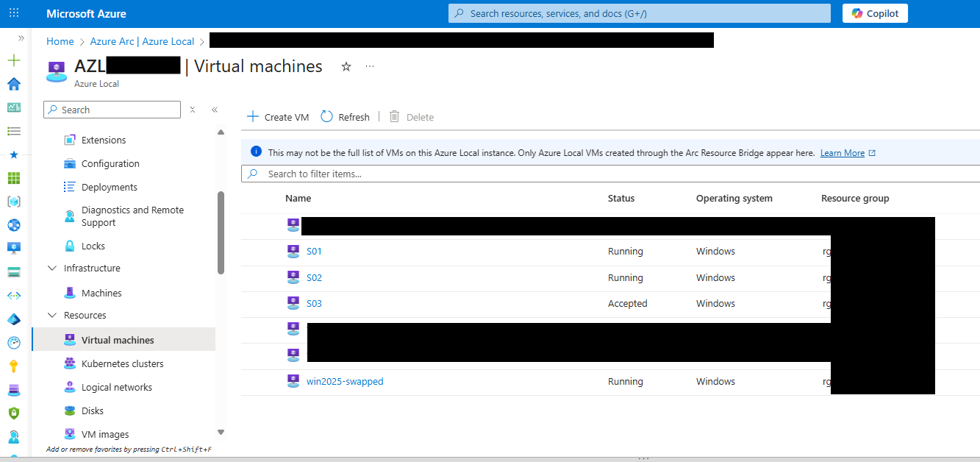980x462 pixels.
Task: Open the Azure portal apps grid menu
Action: [x=14, y=13]
